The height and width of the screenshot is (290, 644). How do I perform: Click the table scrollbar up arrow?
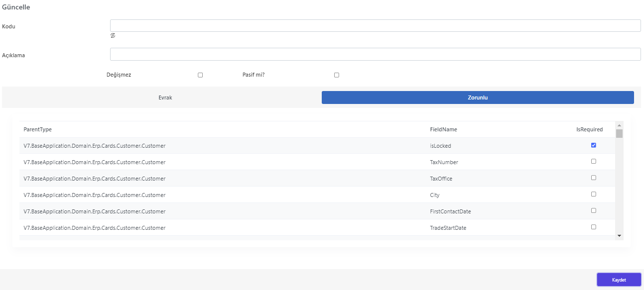(619, 125)
